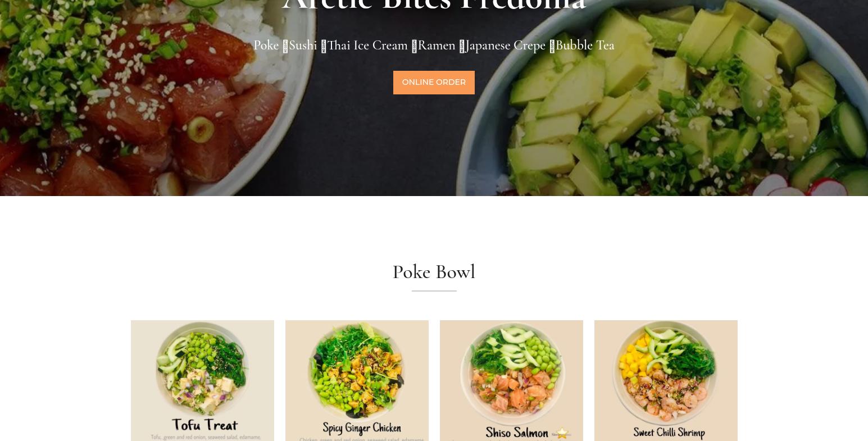Select Bubble Tea in the hero tagline

coord(585,46)
